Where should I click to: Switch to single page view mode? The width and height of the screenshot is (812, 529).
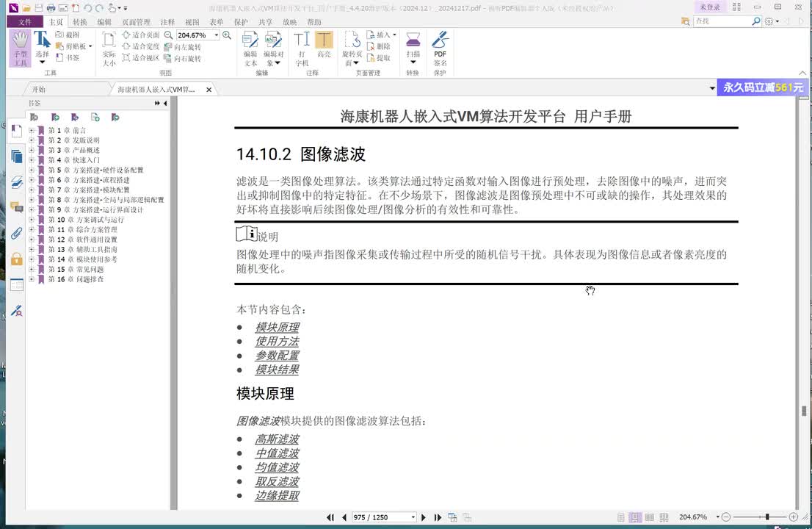[621, 517]
